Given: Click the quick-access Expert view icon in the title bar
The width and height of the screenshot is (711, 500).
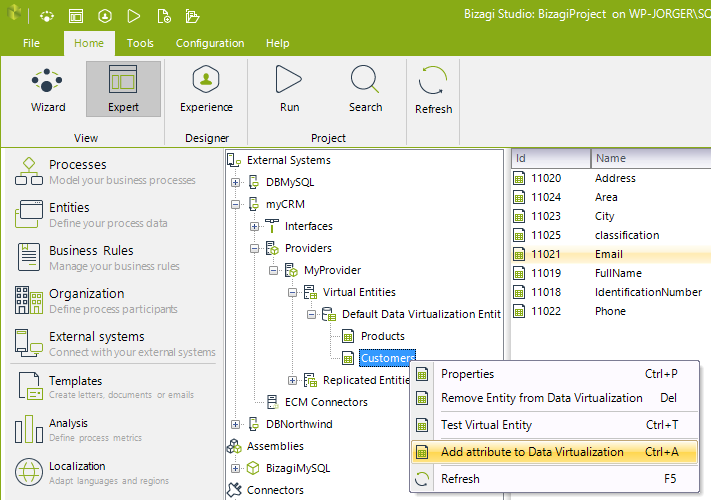Looking at the screenshot, I should click(x=76, y=17).
